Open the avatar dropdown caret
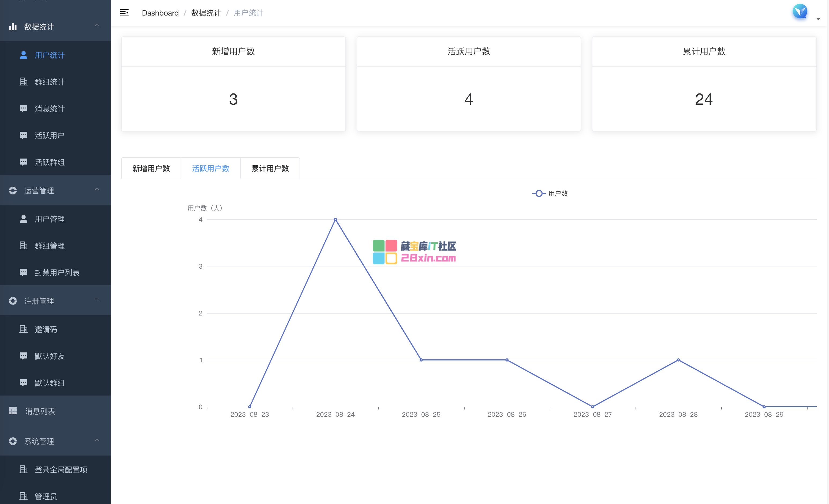This screenshot has height=504, width=829. pos(818,19)
